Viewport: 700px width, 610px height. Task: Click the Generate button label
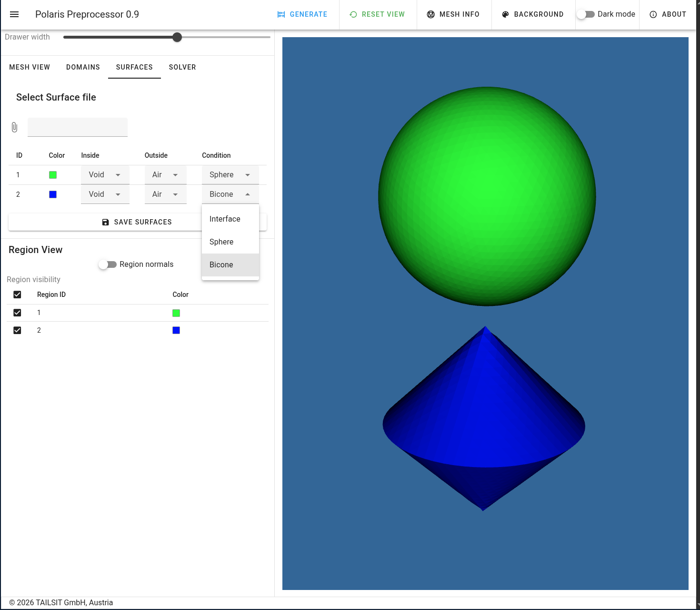309,14
